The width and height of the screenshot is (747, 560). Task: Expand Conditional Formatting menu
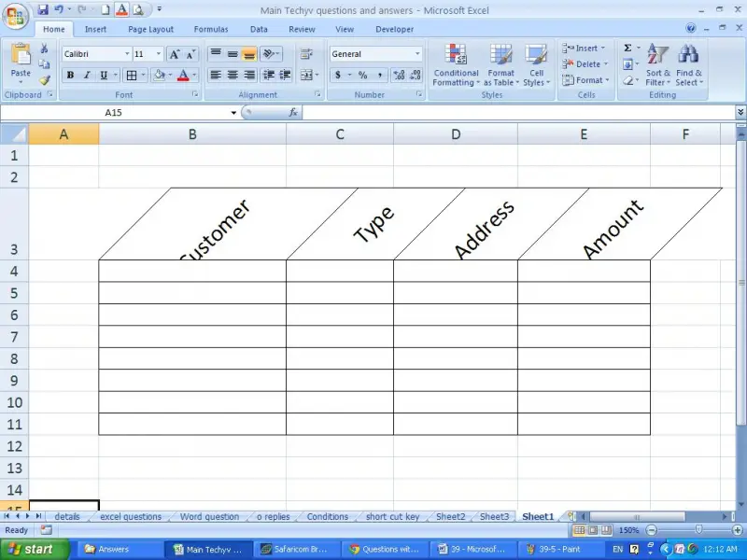pos(456,65)
